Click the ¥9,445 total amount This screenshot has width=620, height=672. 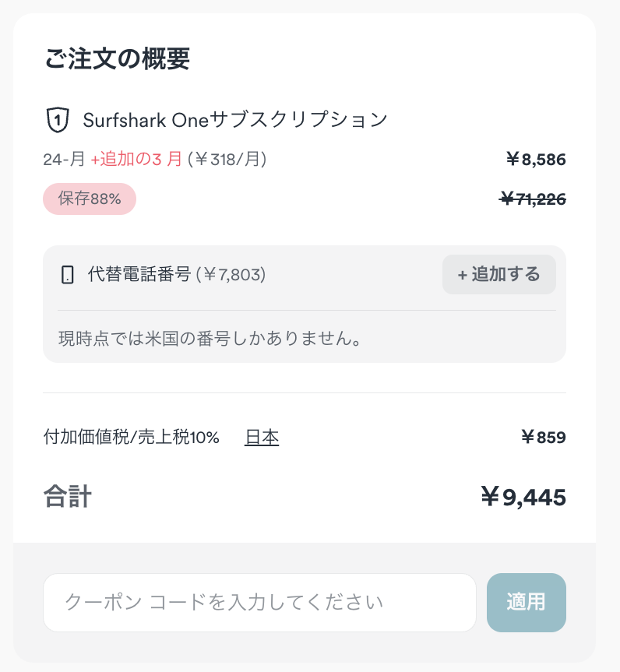523,497
